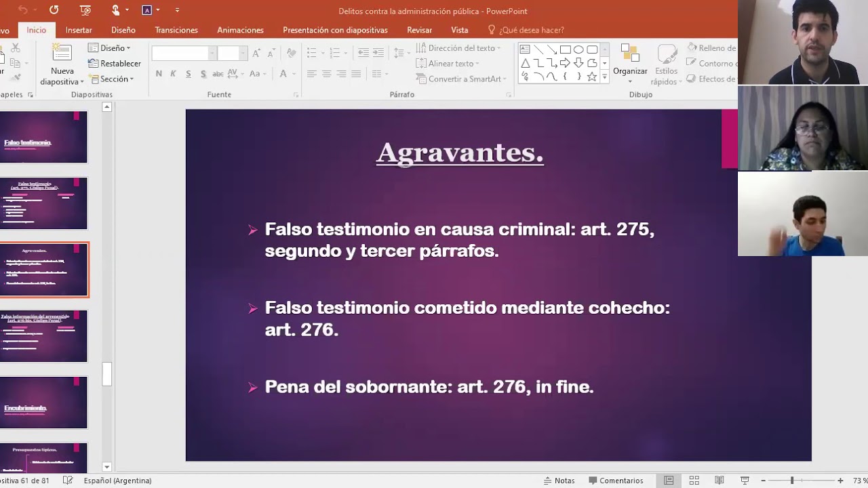This screenshot has width=868, height=488.
Task: Select the oval shape in gallery
Action: (x=578, y=49)
